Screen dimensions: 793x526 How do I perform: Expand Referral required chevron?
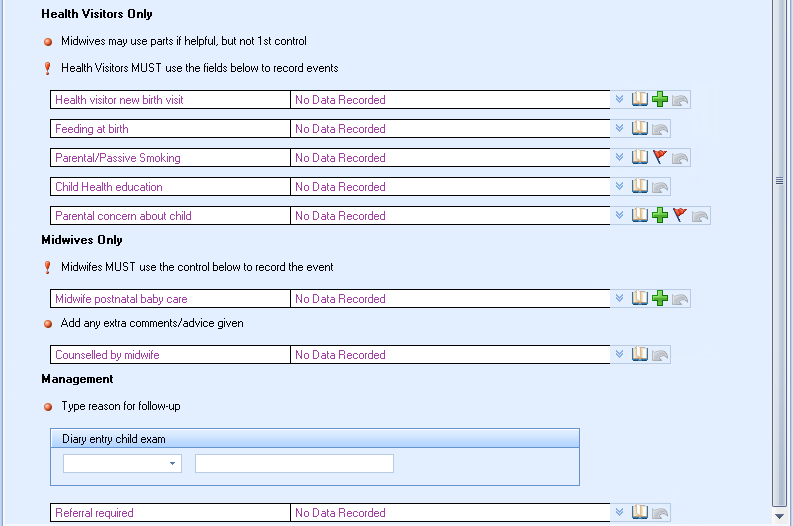pyautogui.click(x=620, y=512)
